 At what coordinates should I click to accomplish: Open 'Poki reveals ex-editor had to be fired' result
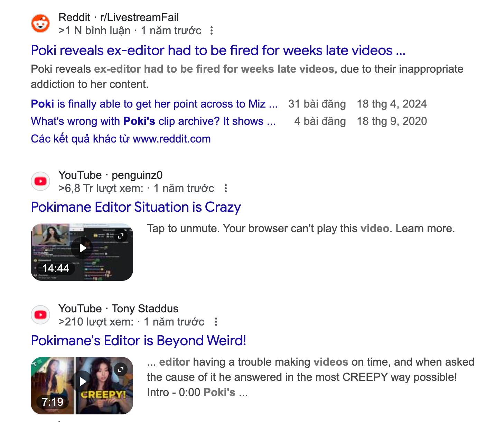coord(218,51)
